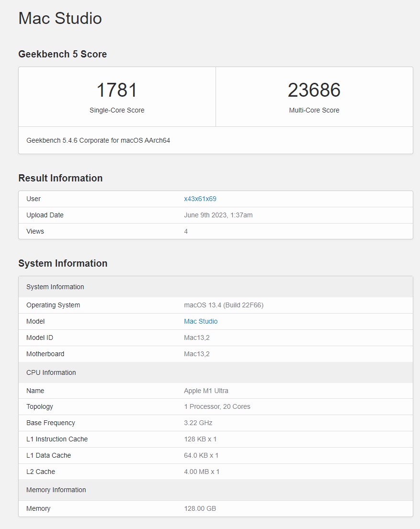Select the Motherboard value Mac13,2
420x529 pixels.
pos(196,354)
